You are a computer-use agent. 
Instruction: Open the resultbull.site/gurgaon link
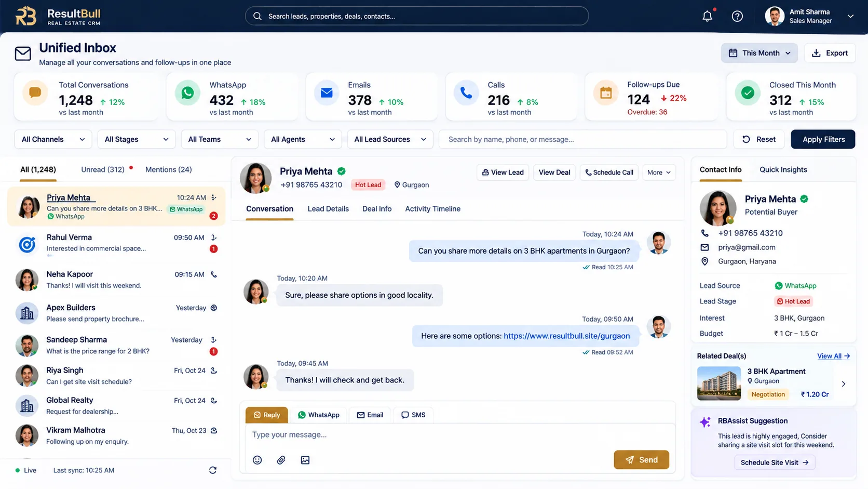coord(567,336)
